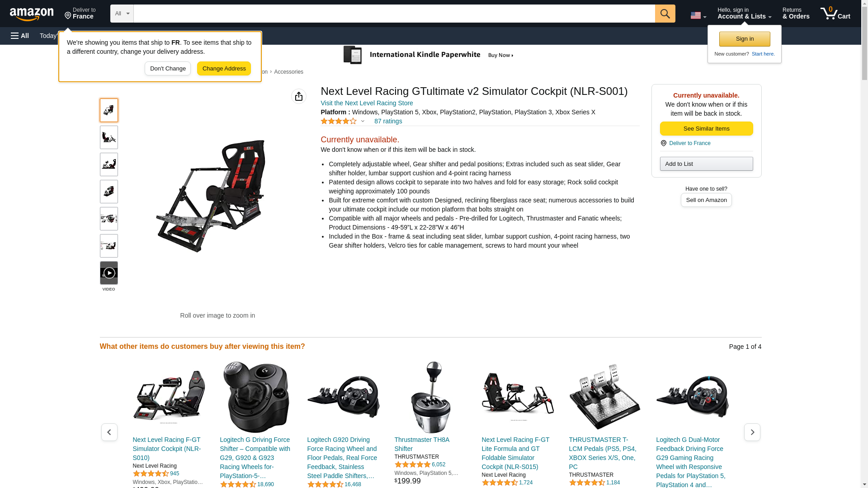The width and height of the screenshot is (868, 488).
Task: Play the product video thumbnail
Action: pos(109,273)
